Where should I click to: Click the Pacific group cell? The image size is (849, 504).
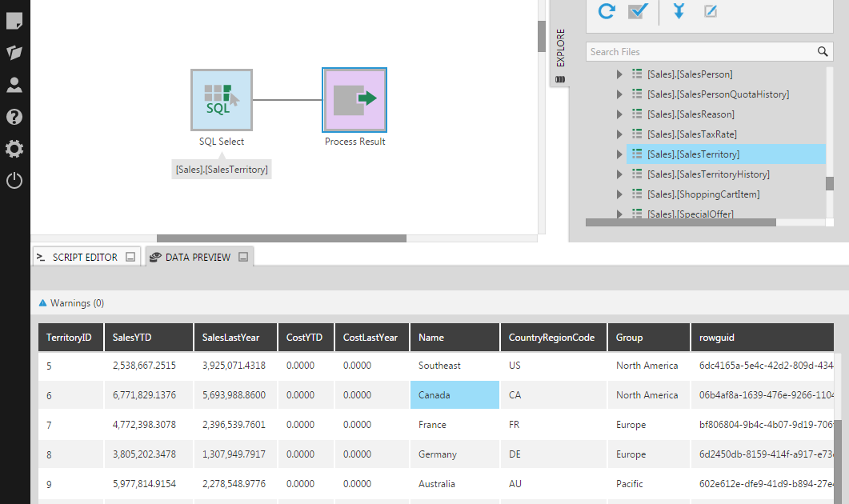[649, 483]
